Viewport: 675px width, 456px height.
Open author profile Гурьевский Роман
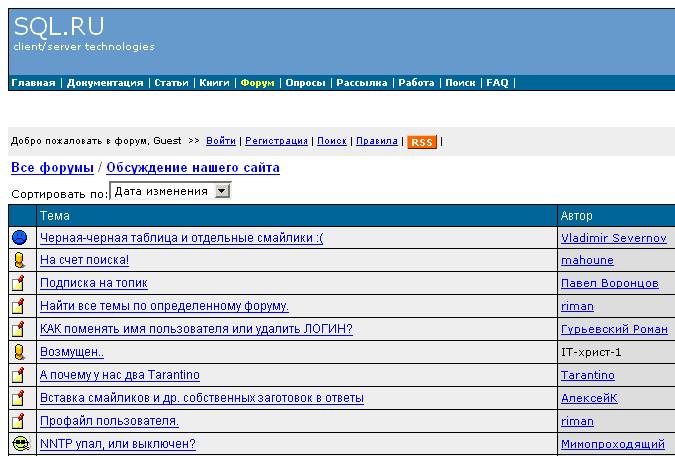[613, 329]
